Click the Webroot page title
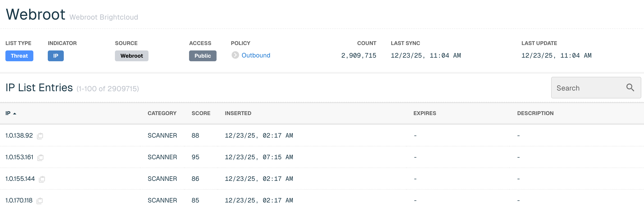This screenshot has height=209, width=644. [x=36, y=14]
